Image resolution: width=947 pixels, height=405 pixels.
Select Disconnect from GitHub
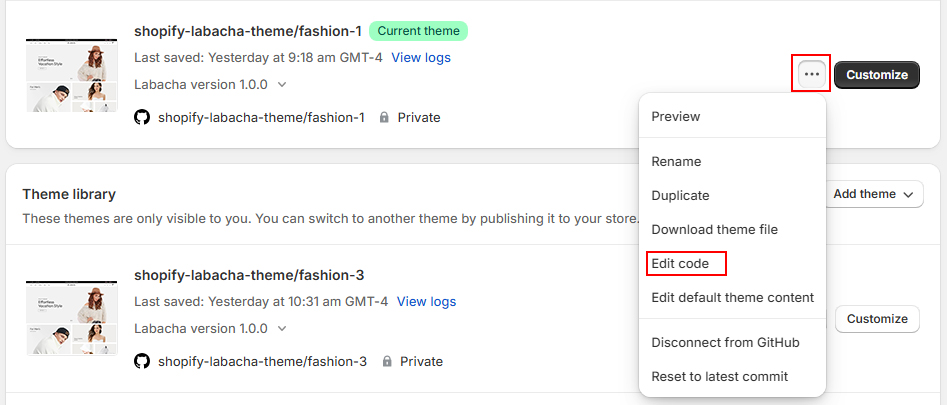click(x=732, y=343)
